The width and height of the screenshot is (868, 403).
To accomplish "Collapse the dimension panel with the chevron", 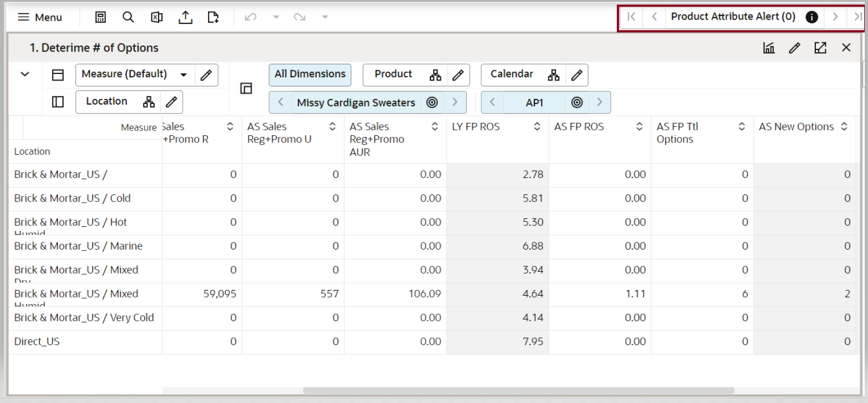I will pos(25,74).
